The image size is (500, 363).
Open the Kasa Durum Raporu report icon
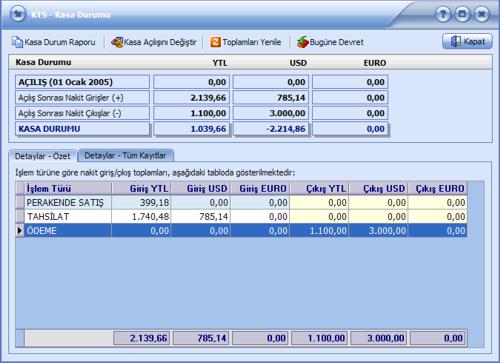(x=17, y=42)
